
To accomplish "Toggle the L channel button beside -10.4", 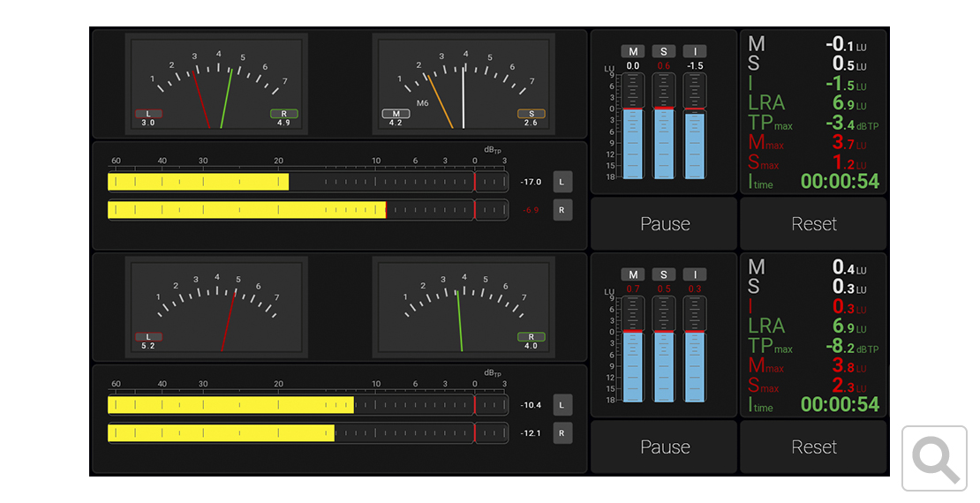I will pyautogui.click(x=562, y=405).
